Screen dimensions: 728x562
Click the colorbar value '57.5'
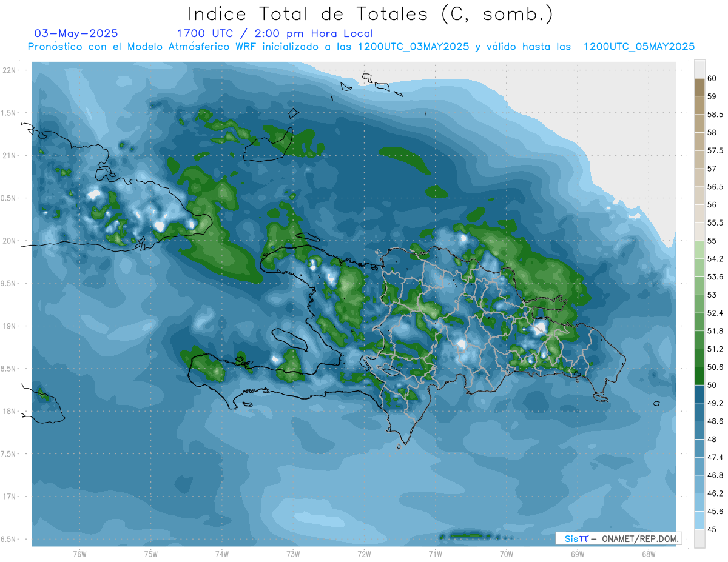pos(715,150)
